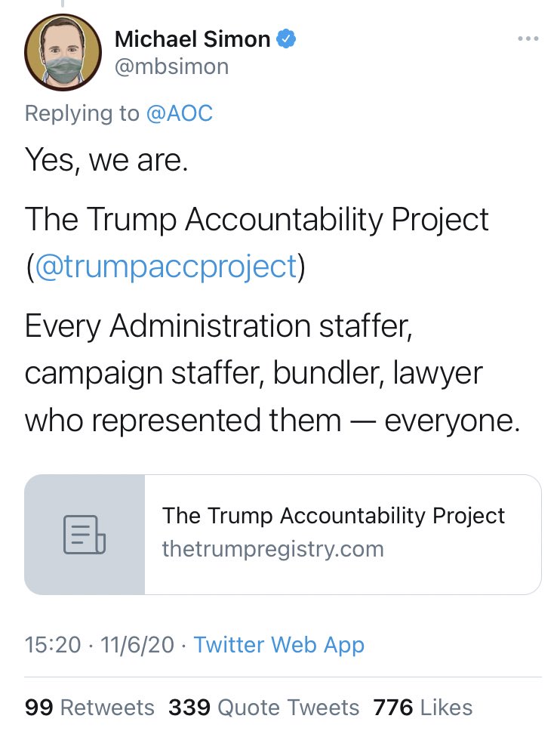Open Michael Simon's masked avatar picture
560x731 pixels.
[x=63, y=52]
